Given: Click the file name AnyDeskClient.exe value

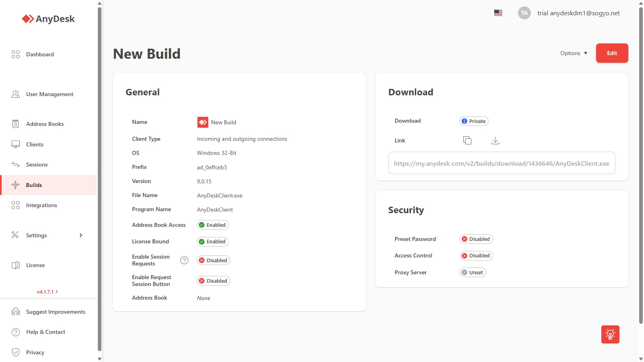Looking at the screenshot, I should pos(220,195).
